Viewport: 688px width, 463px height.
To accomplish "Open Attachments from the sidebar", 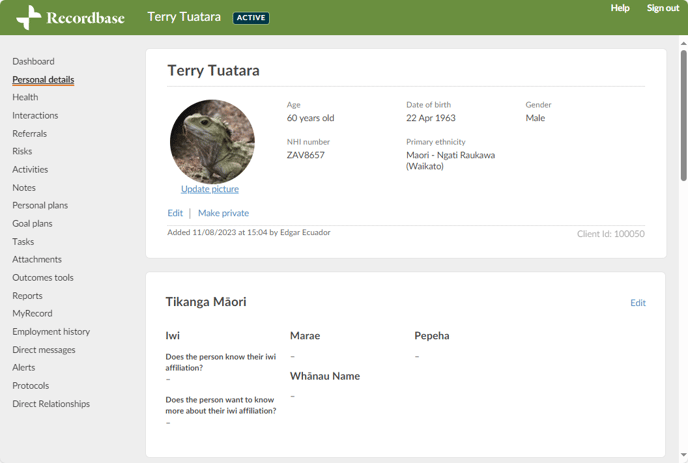I will pyautogui.click(x=37, y=259).
